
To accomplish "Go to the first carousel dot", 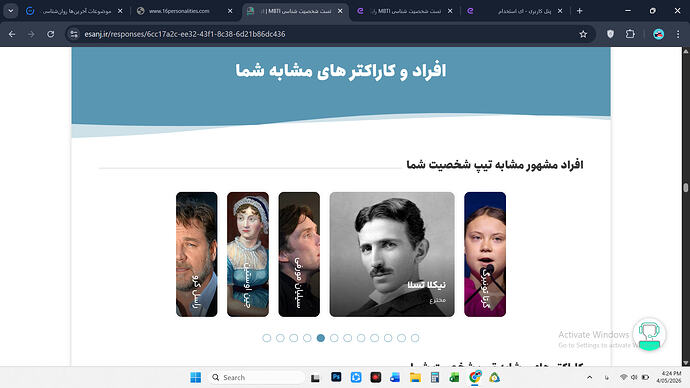I will point(267,338).
